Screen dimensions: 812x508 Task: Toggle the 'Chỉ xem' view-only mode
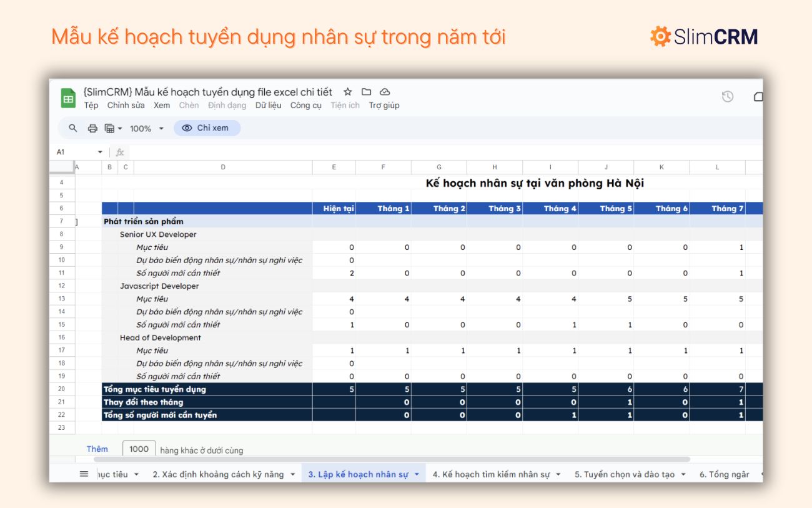coord(206,127)
